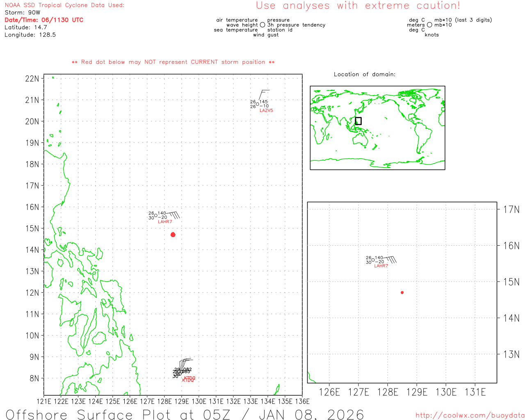The image size is (525, 420).
Task: Click the 'Offshore Surface Plot at 05Z' title
Action: click(x=118, y=414)
